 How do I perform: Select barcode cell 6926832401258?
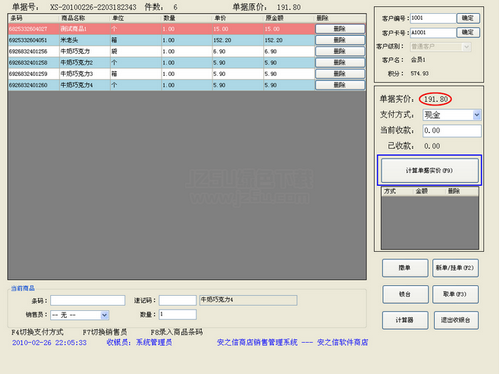[x=34, y=63]
